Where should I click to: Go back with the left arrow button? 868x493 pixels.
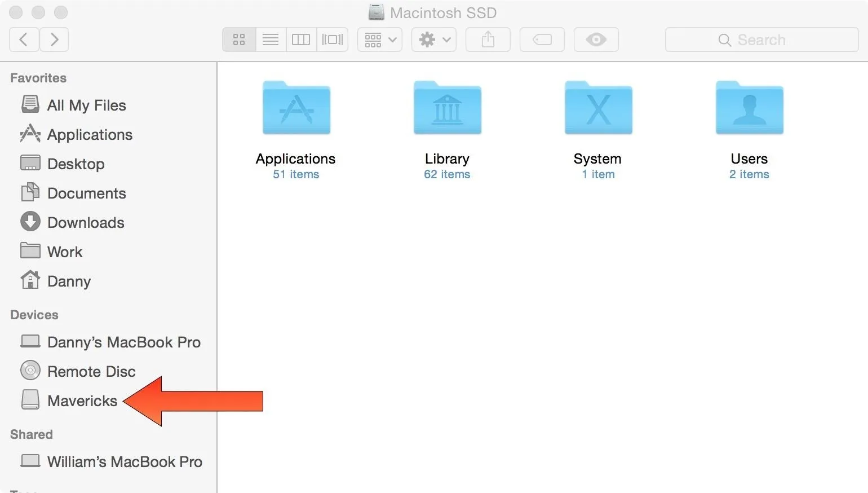24,39
